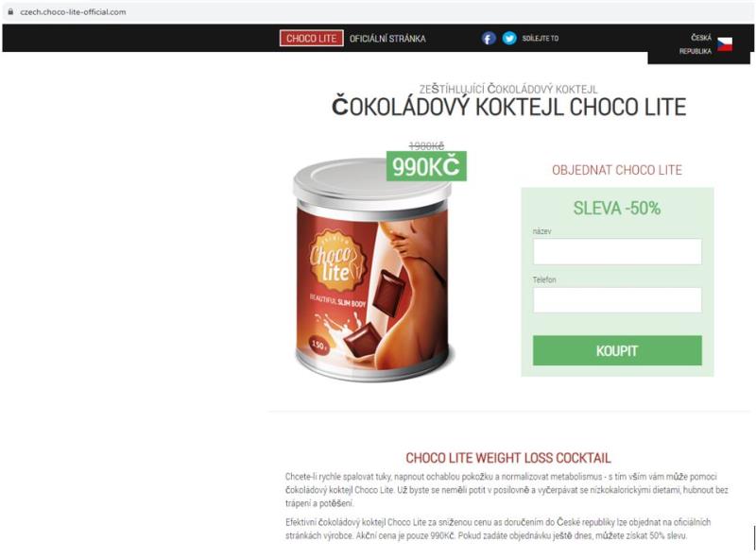Screen dimensions: 756x558
Task: Click the red CHOCO LITE logo badge
Action: 312,38
